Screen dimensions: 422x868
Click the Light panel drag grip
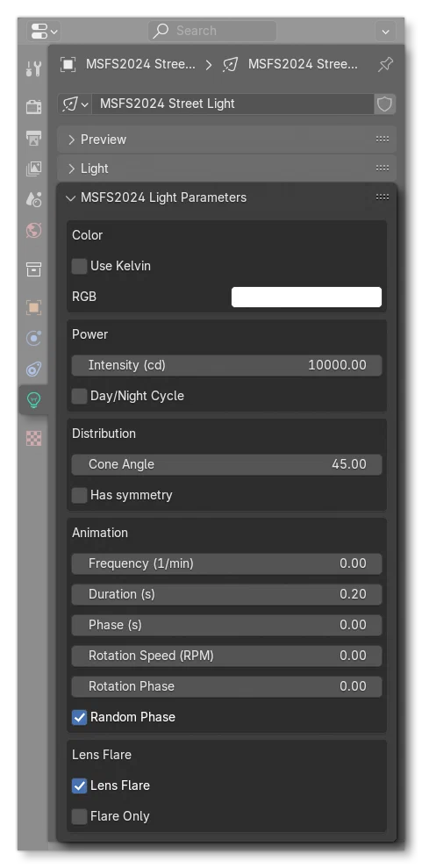pyautogui.click(x=383, y=169)
